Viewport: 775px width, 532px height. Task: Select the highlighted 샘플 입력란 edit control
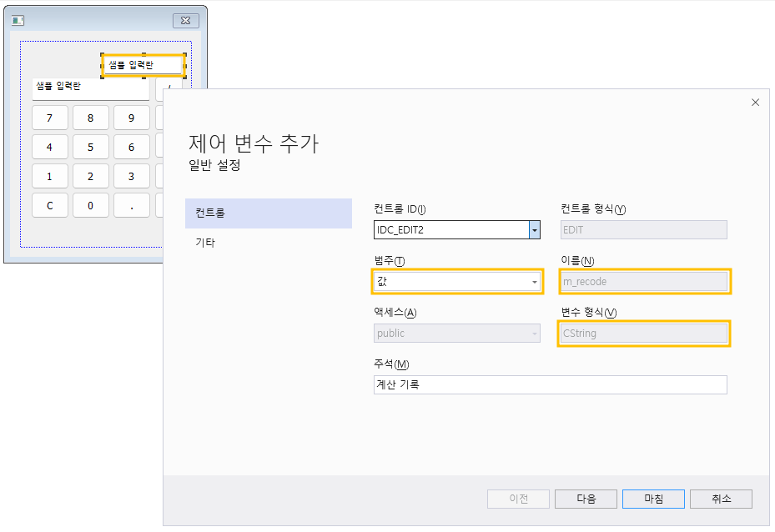point(143,65)
